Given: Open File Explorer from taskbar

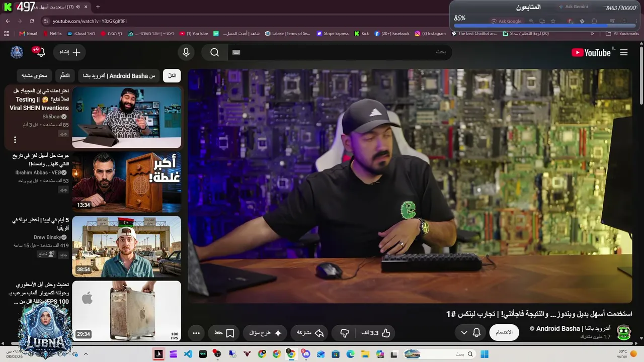Looking at the screenshot, I should point(365,354).
